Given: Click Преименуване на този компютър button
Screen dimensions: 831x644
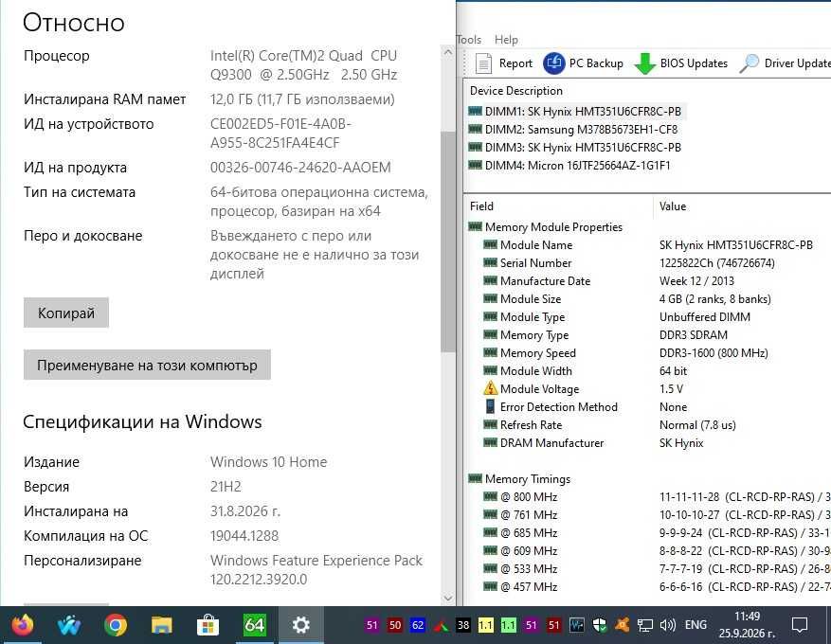Looking at the screenshot, I should point(147,365).
